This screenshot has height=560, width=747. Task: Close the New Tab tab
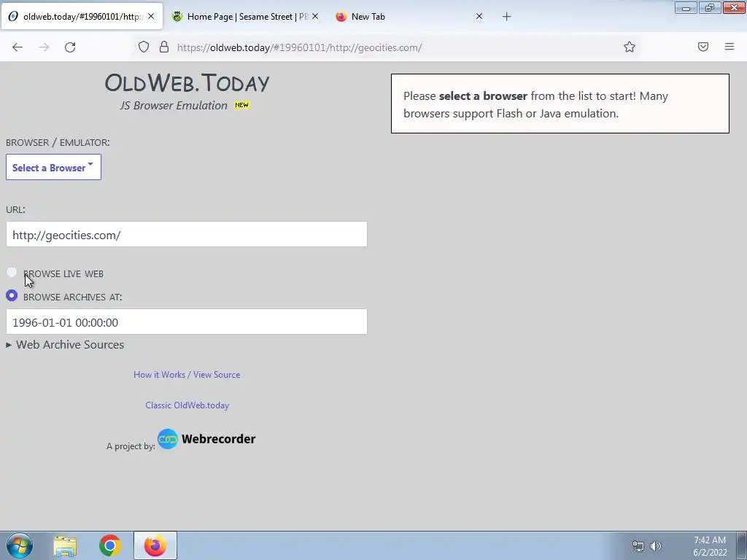point(479,16)
